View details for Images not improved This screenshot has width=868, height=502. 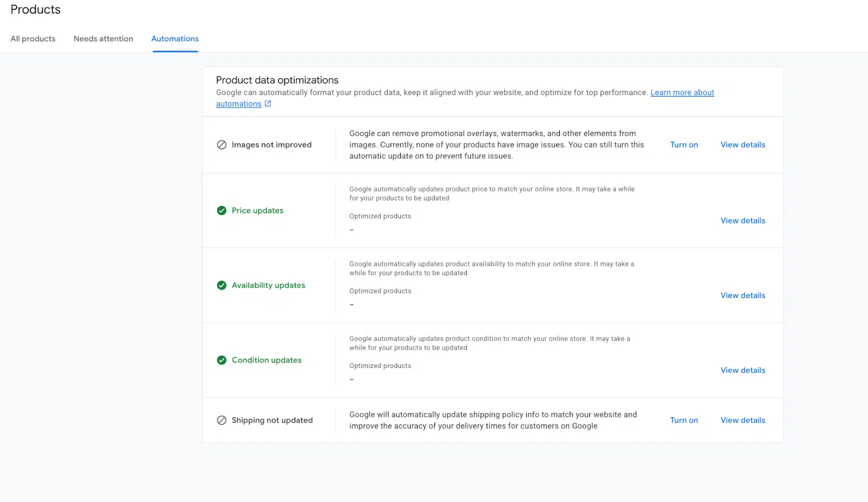tap(743, 145)
